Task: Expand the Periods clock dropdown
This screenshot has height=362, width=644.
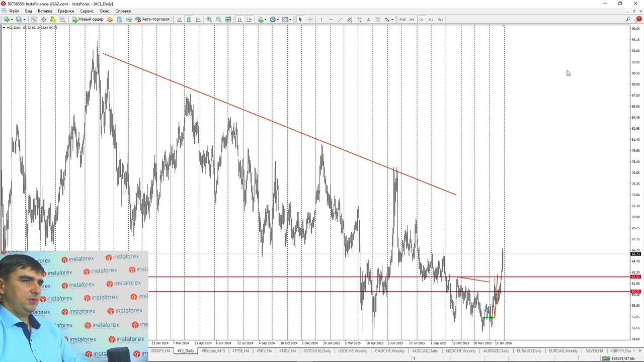Action: [x=278, y=20]
